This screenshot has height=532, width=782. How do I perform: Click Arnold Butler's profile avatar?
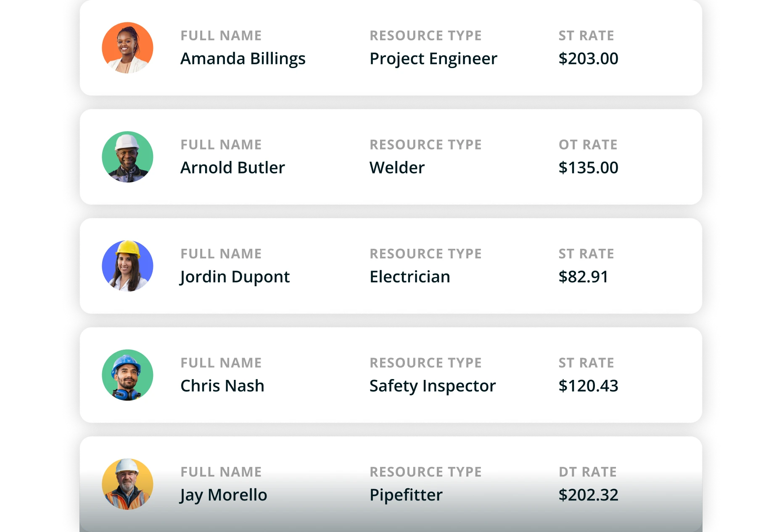click(127, 157)
